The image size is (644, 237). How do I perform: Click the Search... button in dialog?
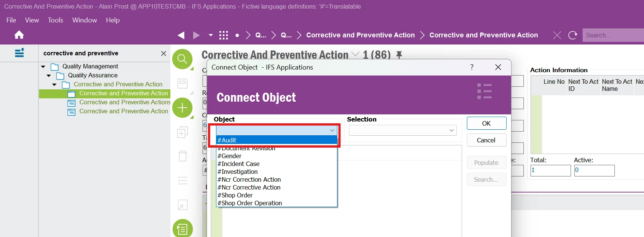pyautogui.click(x=486, y=179)
